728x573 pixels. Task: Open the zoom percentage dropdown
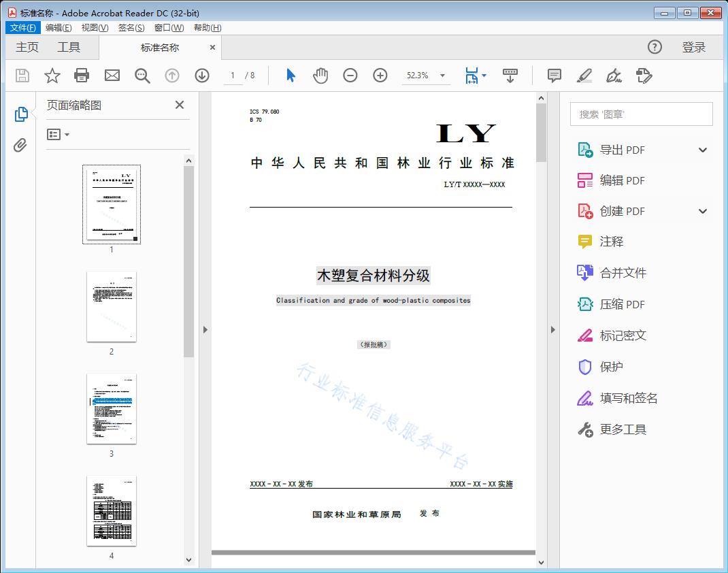(443, 76)
